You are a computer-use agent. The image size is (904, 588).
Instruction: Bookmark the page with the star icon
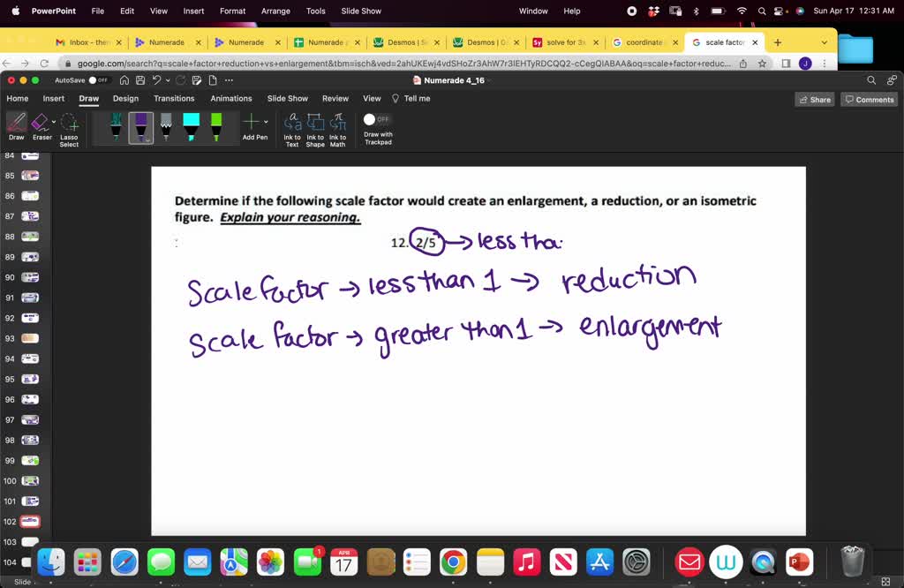click(x=762, y=64)
